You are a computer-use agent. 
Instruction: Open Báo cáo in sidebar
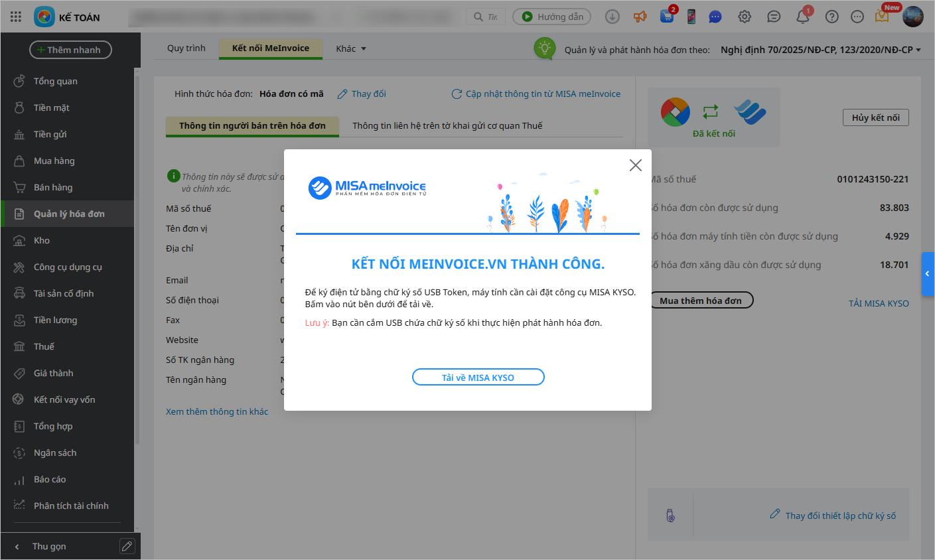(x=67, y=479)
